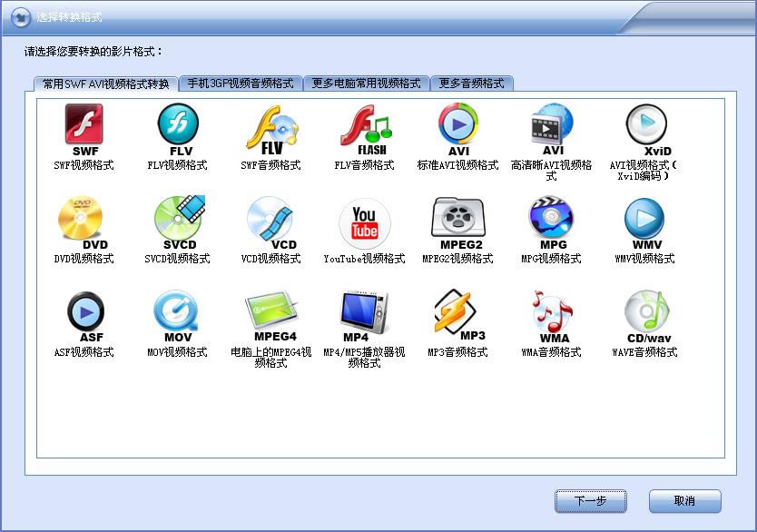Click the 标准AVI视频格式 caption
Screen dimensions: 757x532
pyautogui.click(x=457, y=165)
